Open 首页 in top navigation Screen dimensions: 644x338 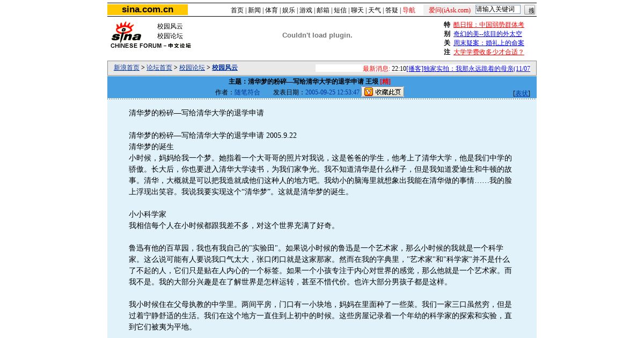pos(237,10)
